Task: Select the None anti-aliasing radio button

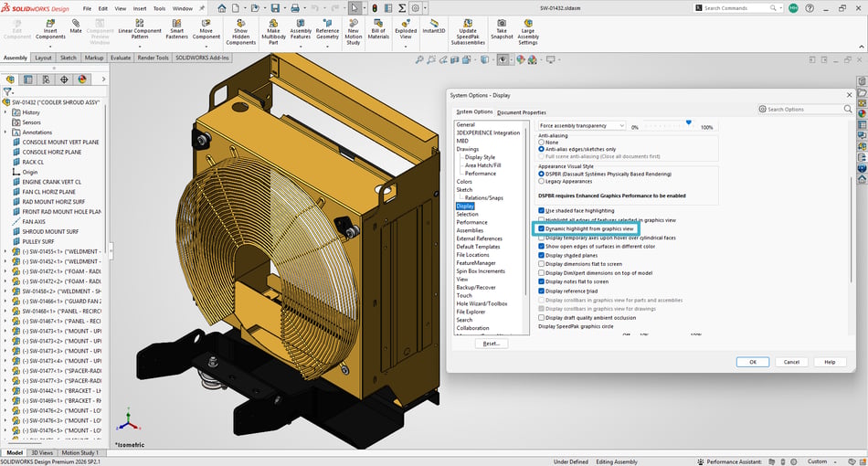Action: pyautogui.click(x=542, y=143)
